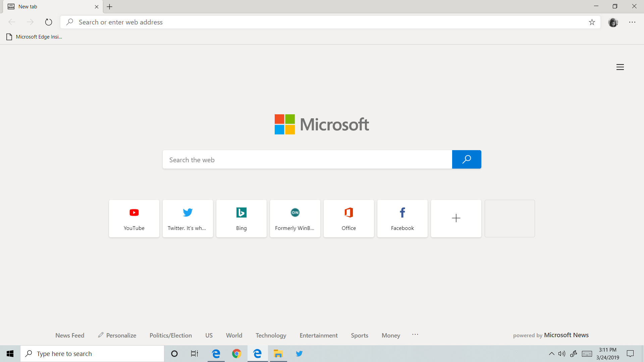Open Twitter shortcut from new tab
Screen dimensions: 644x362
[x=187, y=218]
